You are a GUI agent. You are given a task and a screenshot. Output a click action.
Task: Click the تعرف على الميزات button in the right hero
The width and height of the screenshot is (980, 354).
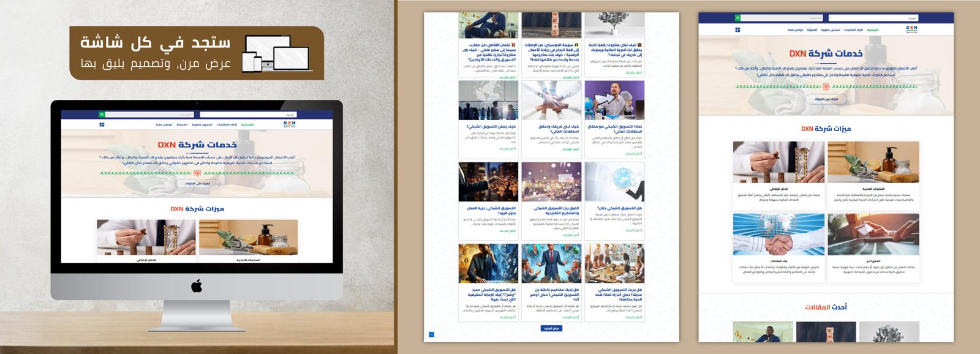coord(826,99)
